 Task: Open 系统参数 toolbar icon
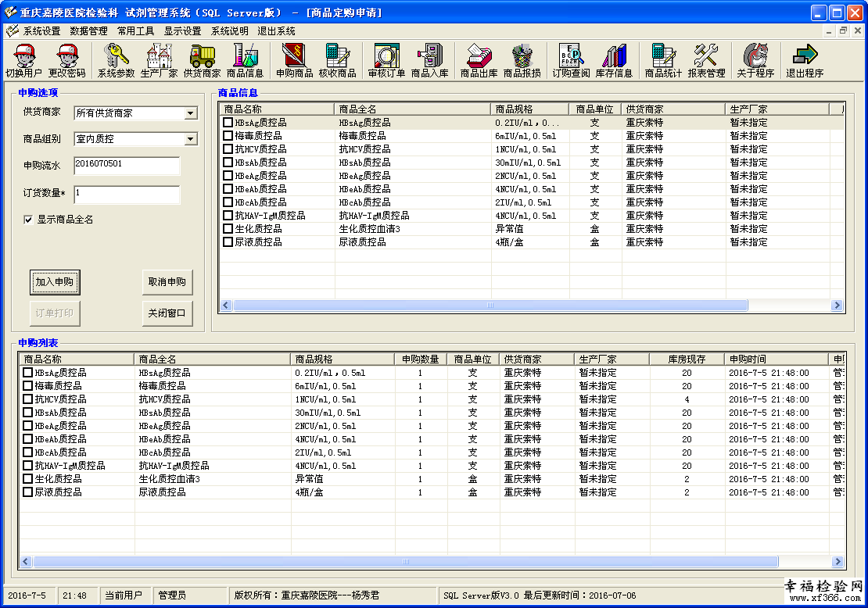coord(117,61)
